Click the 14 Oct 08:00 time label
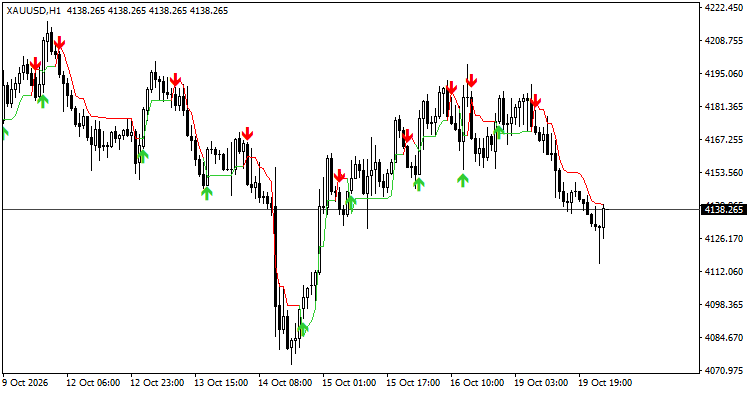Screen dimensions: 750x394 pos(286,383)
